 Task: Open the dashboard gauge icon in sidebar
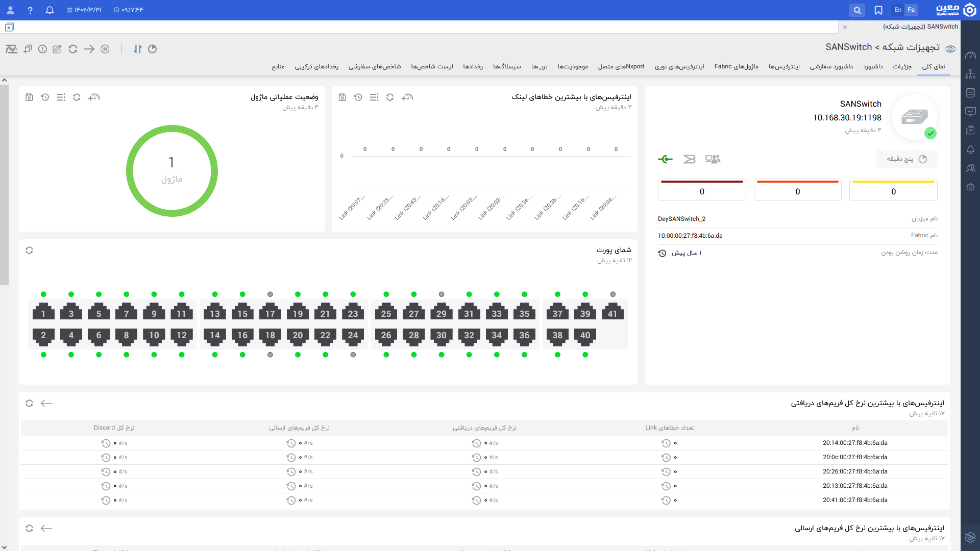coord(970,55)
